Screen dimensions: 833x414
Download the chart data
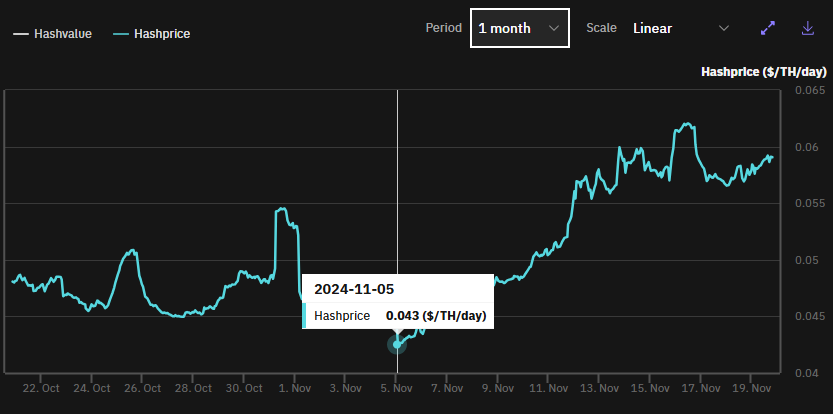click(x=808, y=28)
